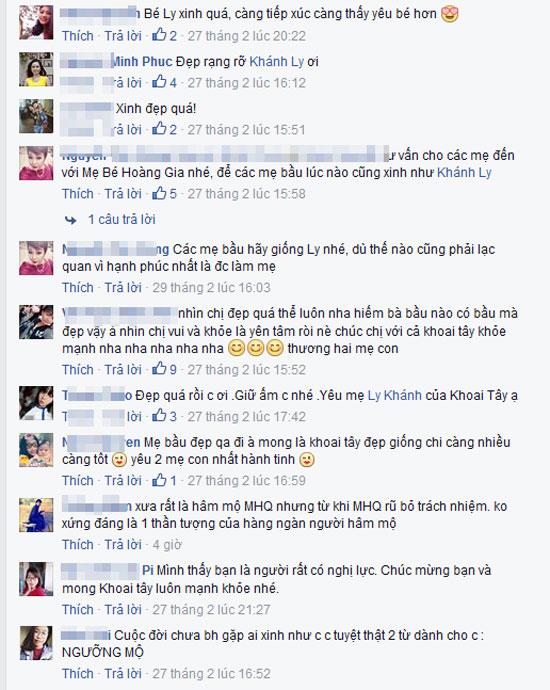The height and width of the screenshot is (690, 550).
Task: Open the '27 tháng 2 lúc 21:27' timestamp
Action: [x=211, y=609]
